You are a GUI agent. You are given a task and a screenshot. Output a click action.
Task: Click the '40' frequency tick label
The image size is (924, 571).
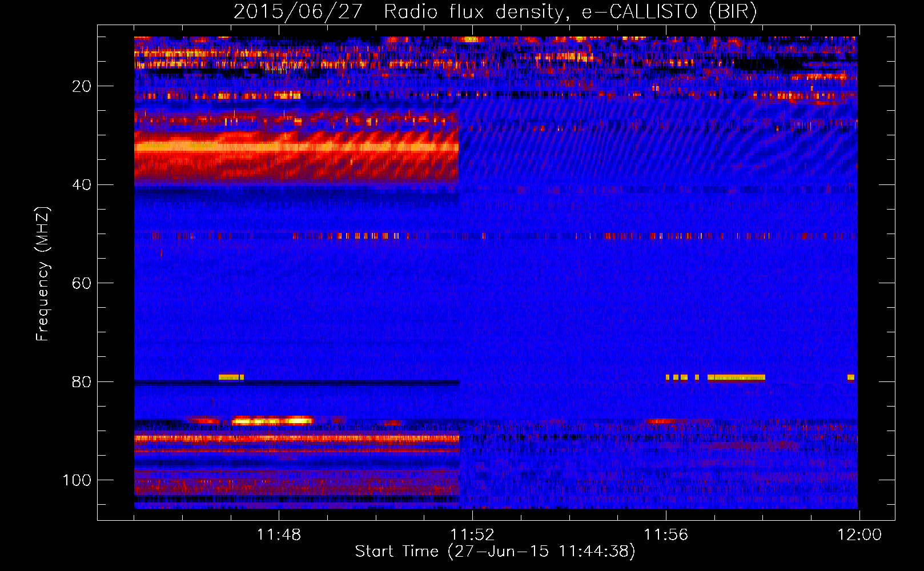pos(82,185)
